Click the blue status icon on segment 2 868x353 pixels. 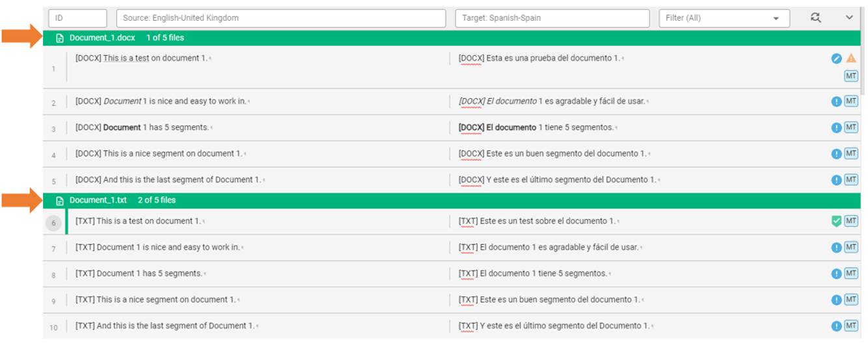(837, 101)
